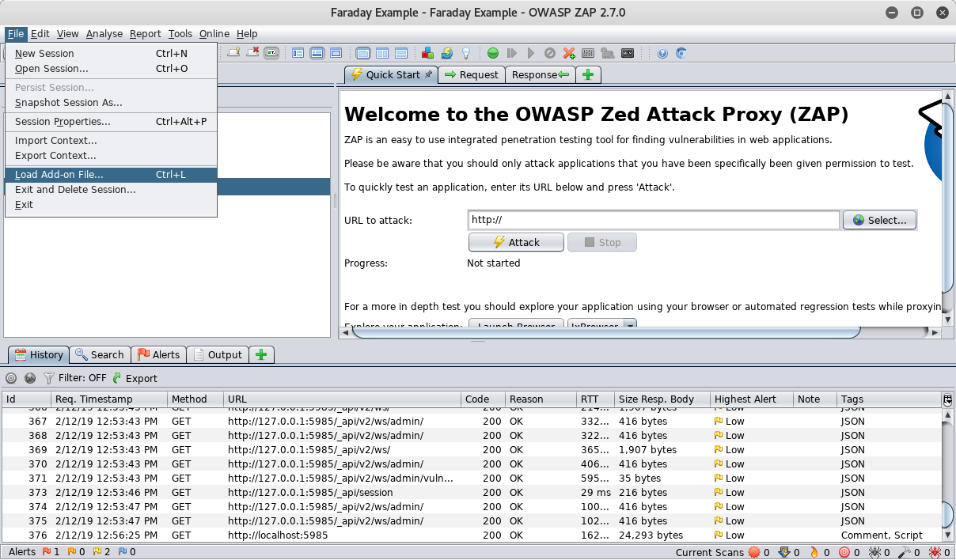Open Manage Add-ons with colored blocks icon
The image size is (956, 560).
point(427,53)
